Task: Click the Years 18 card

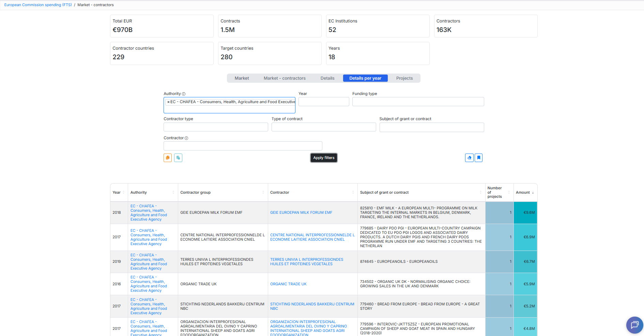Action: click(378, 53)
